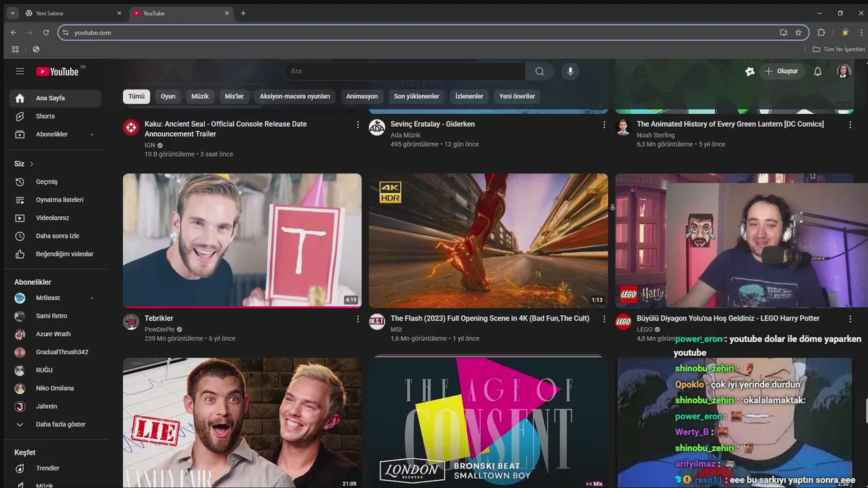Click the icon left of Oluştur

750,71
